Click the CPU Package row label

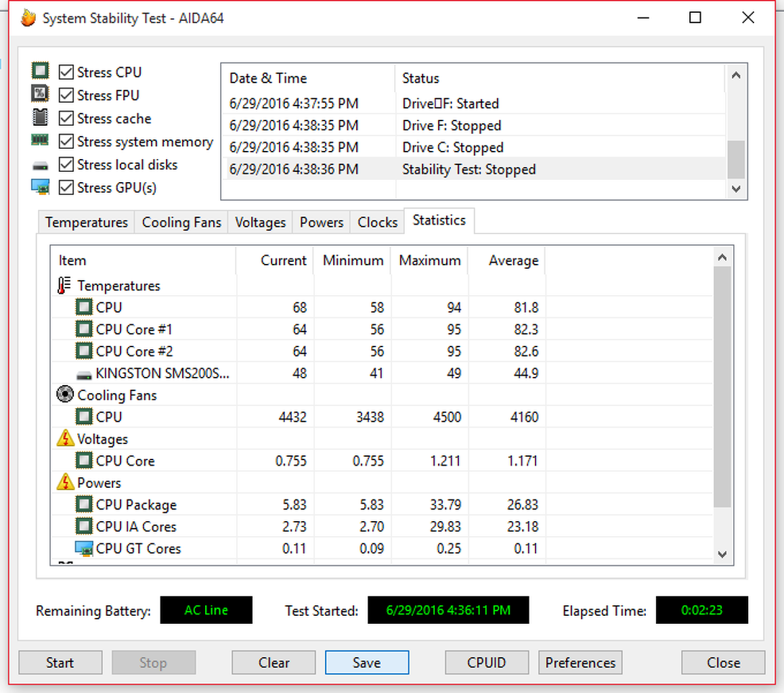pos(136,505)
